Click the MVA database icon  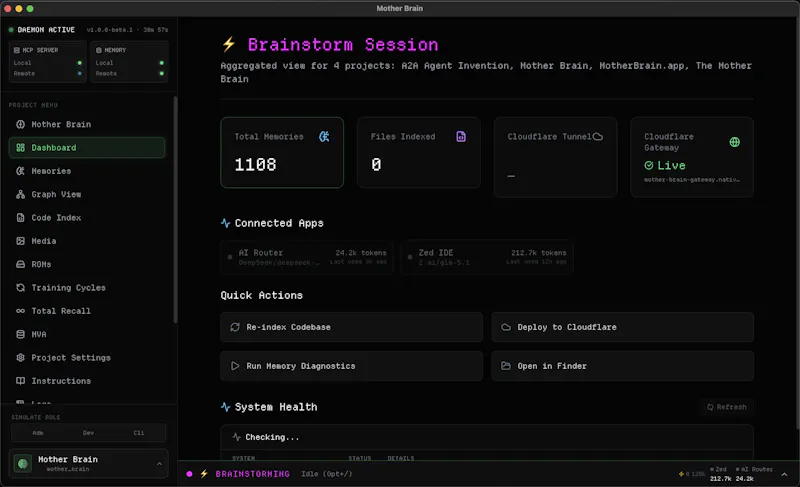(x=20, y=334)
